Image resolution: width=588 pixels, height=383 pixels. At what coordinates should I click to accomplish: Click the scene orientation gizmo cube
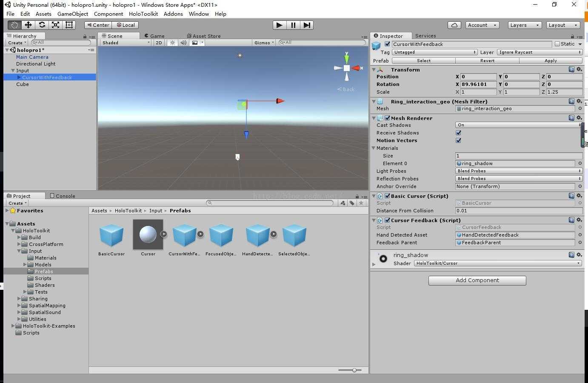tap(347, 68)
